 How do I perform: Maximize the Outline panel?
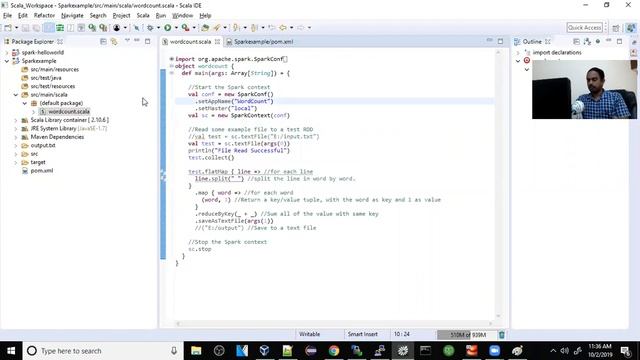coord(620,41)
